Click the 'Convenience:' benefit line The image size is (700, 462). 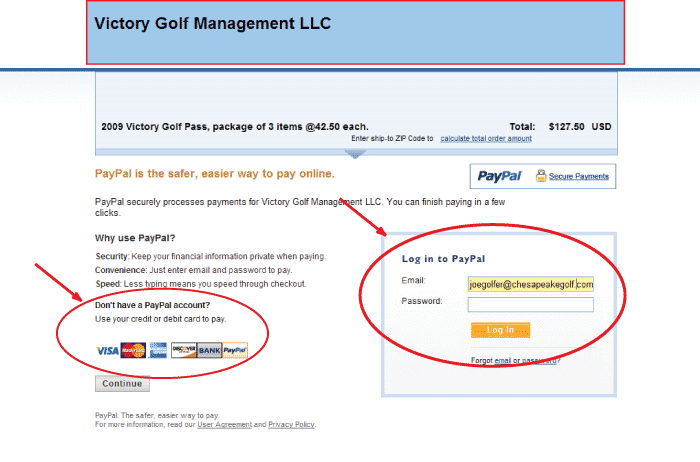tap(193, 270)
